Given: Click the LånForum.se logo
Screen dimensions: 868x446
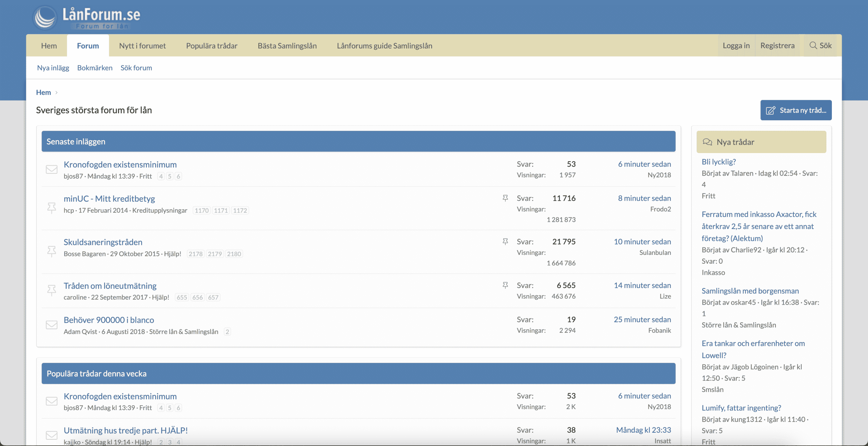Looking at the screenshot, I should point(86,17).
